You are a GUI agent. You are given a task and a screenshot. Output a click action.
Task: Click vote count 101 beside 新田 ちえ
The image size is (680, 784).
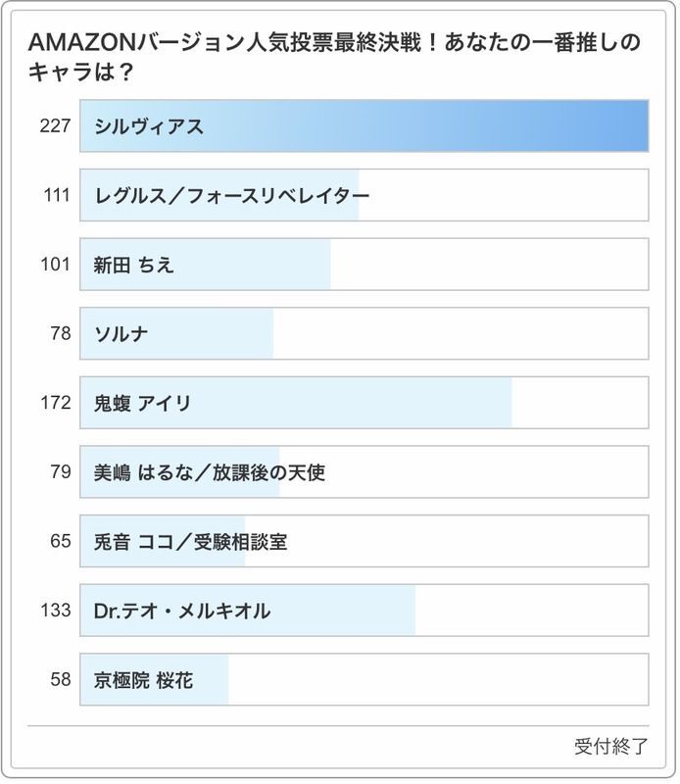click(x=58, y=264)
